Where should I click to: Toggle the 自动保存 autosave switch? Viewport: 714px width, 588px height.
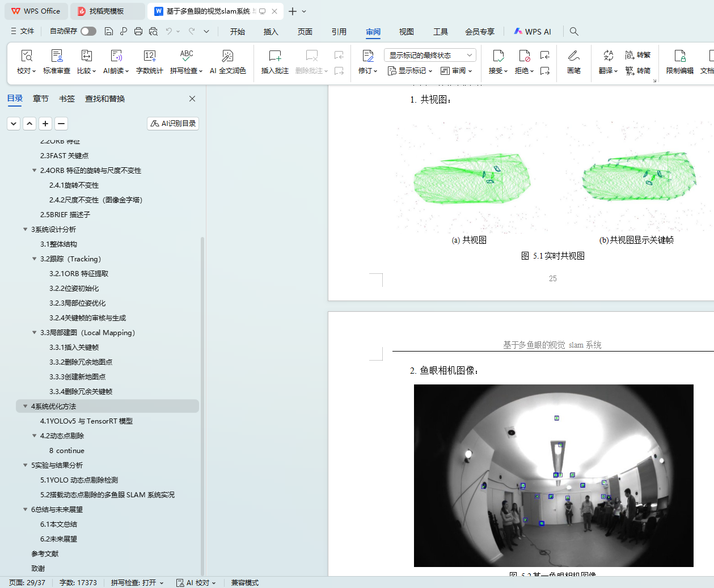[x=88, y=31]
